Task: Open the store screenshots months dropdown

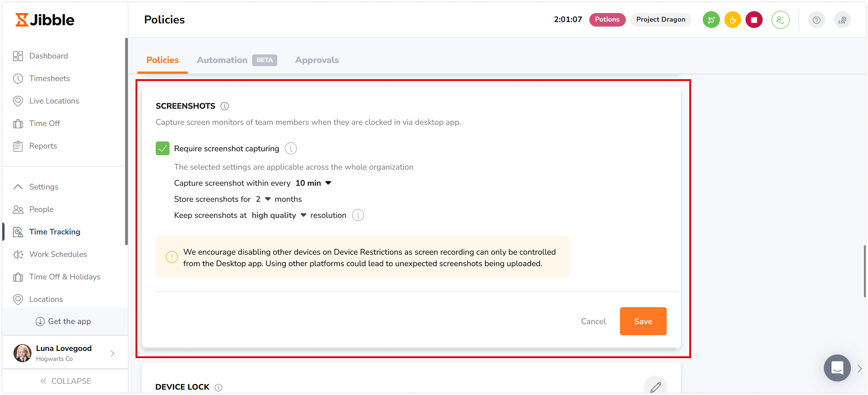Action: [263, 199]
